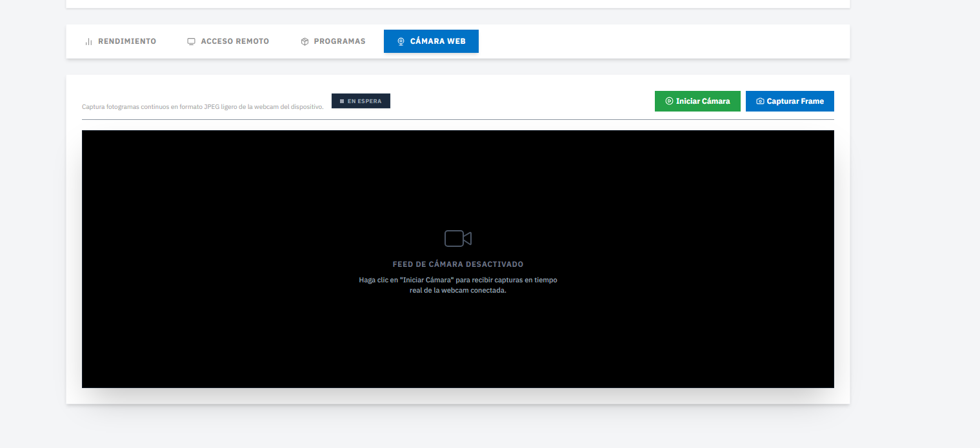Select the Programas tab

(333, 41)
